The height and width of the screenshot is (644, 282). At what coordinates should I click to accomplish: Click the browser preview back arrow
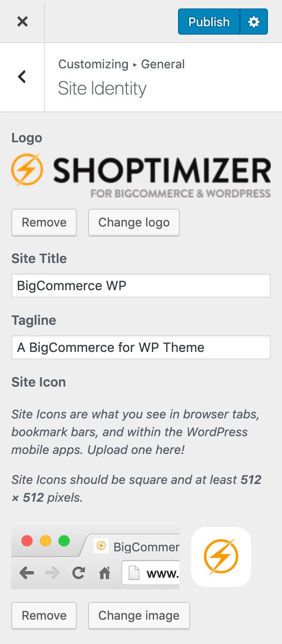point(27,573)
